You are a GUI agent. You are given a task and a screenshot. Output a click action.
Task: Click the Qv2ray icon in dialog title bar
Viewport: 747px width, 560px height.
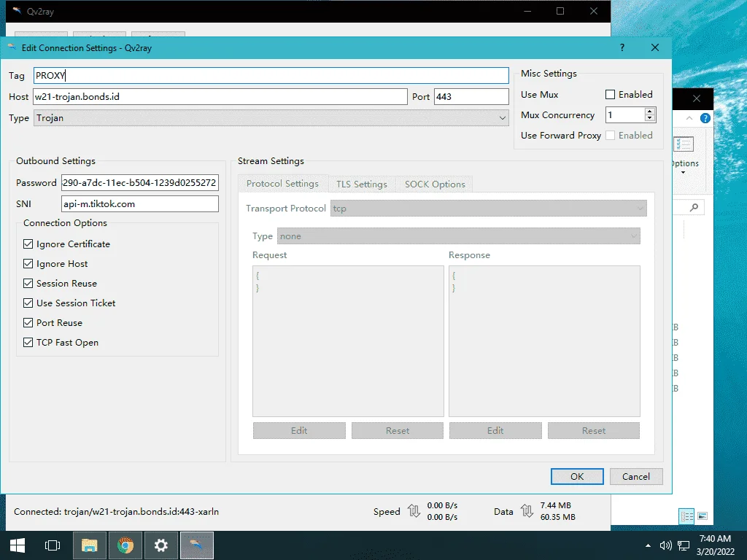click(12, 47)
